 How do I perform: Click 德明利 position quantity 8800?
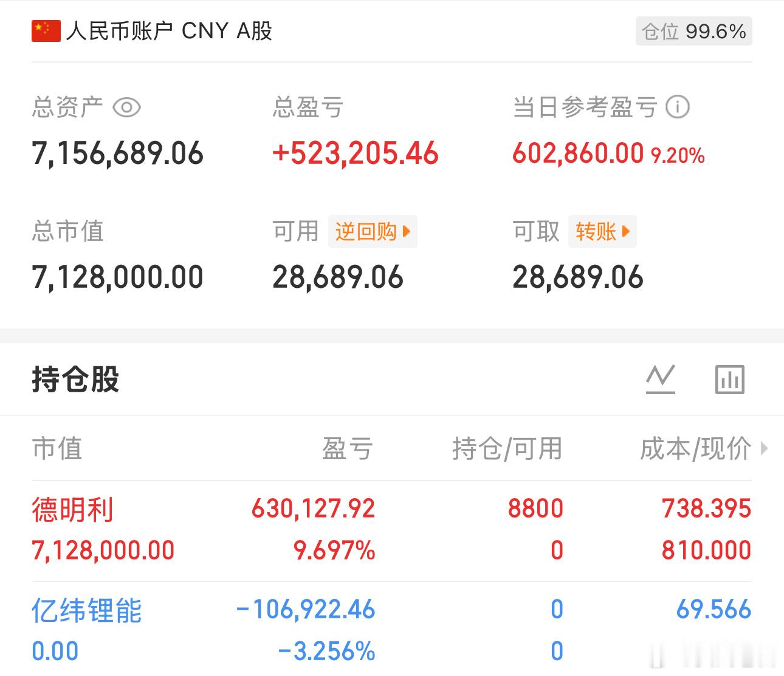tap(535, 509)
